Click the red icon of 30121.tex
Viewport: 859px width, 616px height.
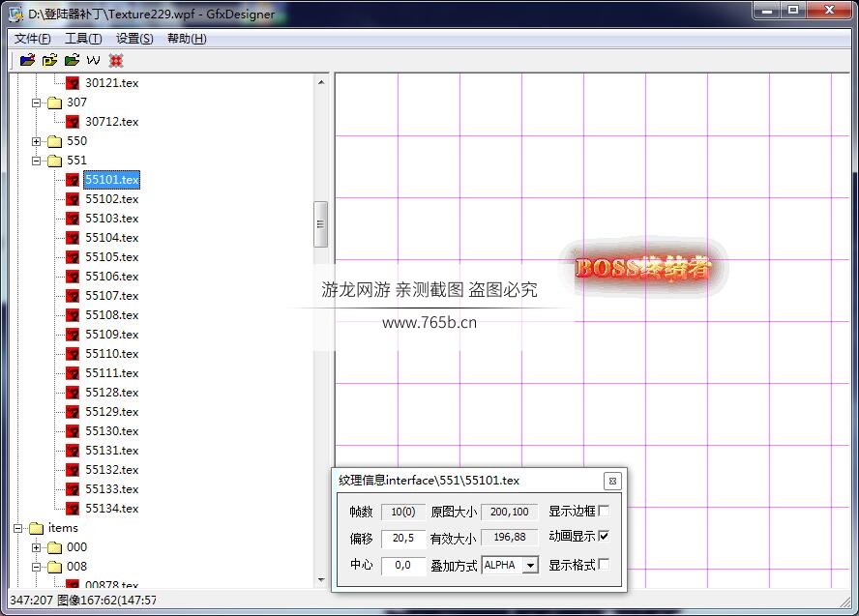click(73, 83)
